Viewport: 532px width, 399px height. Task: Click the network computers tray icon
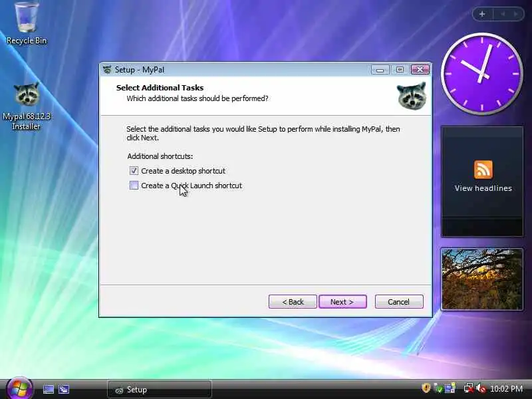[x=450, y=388]
